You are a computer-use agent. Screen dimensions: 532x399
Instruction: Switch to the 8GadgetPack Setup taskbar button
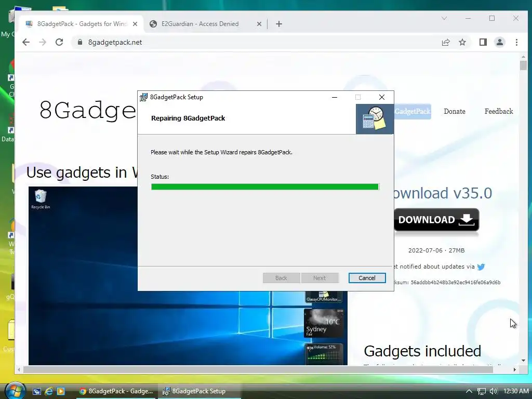point(199,391)
